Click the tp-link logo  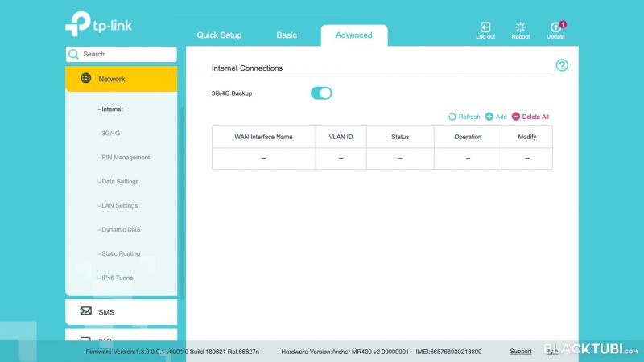[x=98, y=24]
